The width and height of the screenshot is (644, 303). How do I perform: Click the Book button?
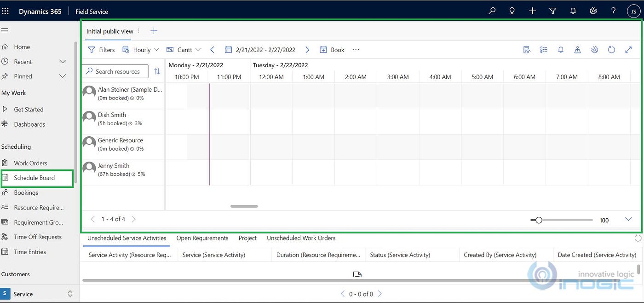(x=332, y=50)
